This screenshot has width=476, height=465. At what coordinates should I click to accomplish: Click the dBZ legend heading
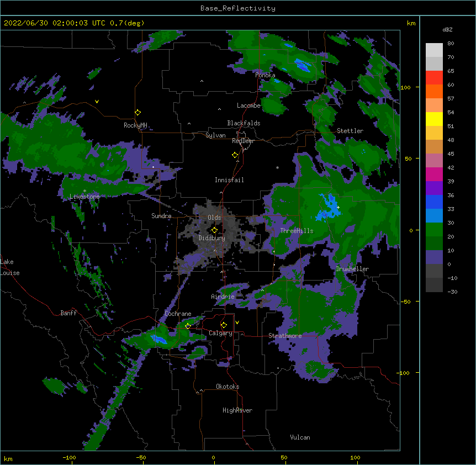447,30
